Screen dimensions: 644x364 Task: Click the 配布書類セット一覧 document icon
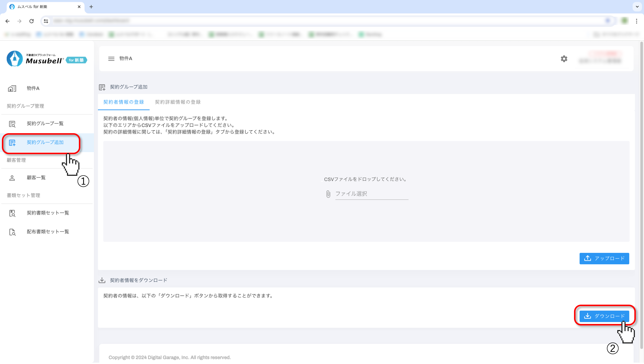pyautogui.click(x=12, y=232)
